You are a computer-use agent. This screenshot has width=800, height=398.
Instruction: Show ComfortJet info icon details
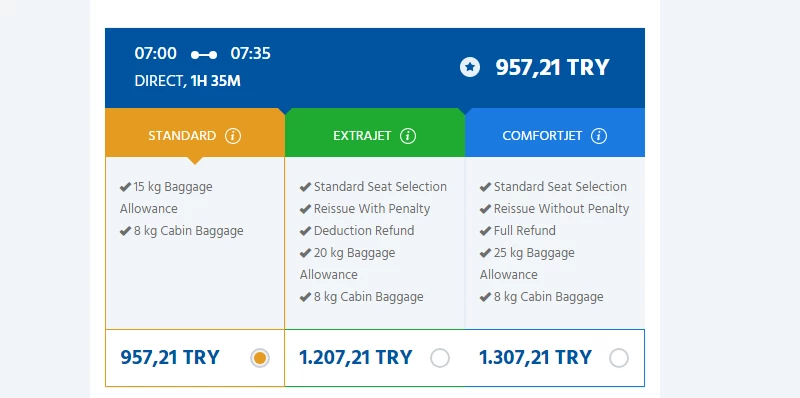point(599,136)
